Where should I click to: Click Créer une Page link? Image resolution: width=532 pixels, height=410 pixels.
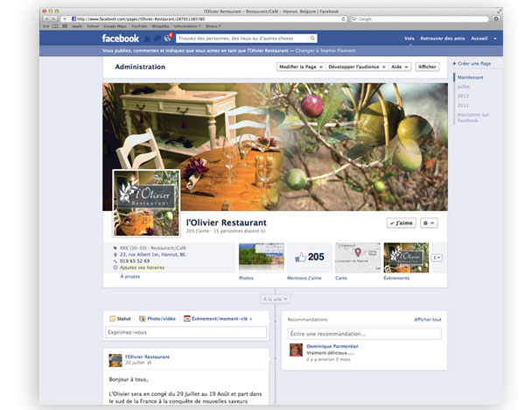pyautogui.click(x=472, y=64)
